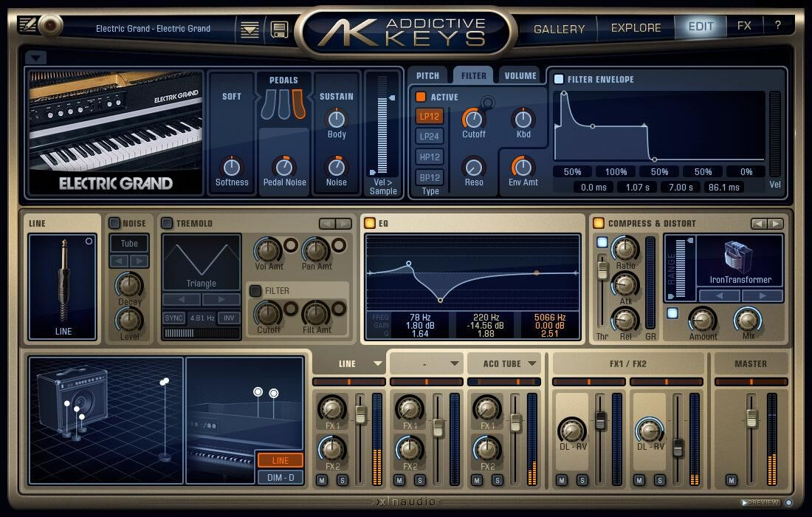Viewport: 812px width, 517px height.
Task: Click the save preset floppy disk icon
Action: (x=279, y=30)
